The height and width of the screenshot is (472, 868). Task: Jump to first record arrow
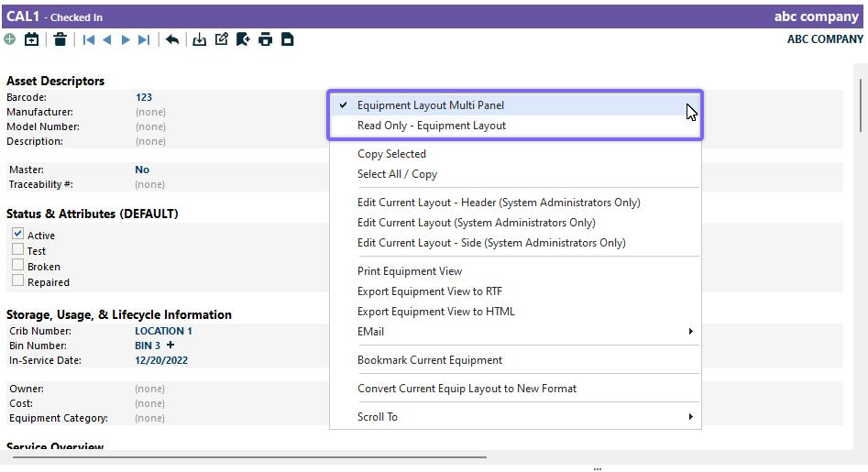click(x=89, y=39)
